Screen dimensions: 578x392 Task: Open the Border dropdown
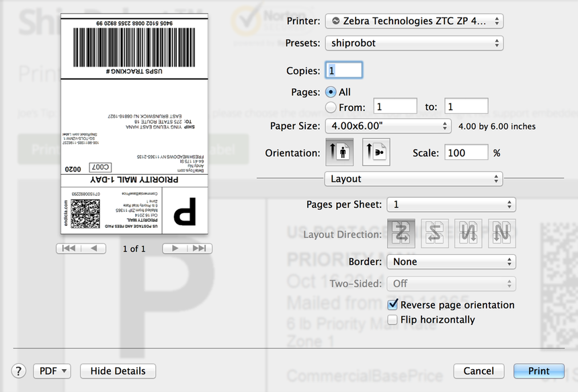click(x=451, y=262)
